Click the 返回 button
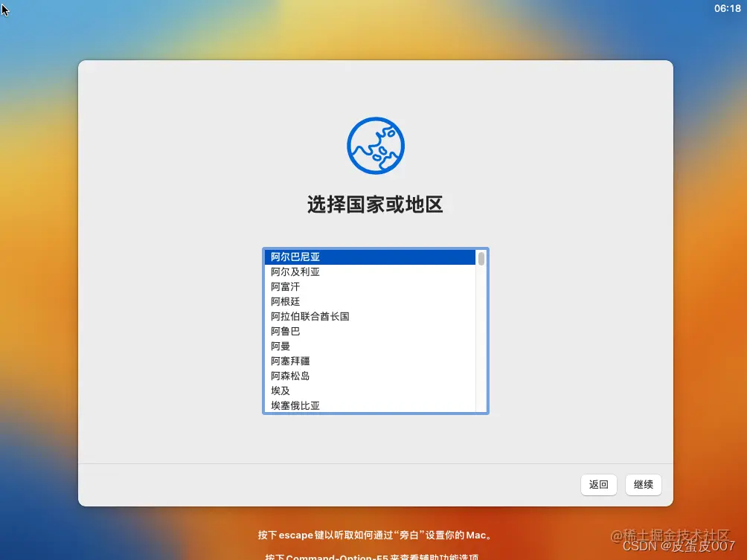This screenshot has width=747, height=560. tap(598, 485)
